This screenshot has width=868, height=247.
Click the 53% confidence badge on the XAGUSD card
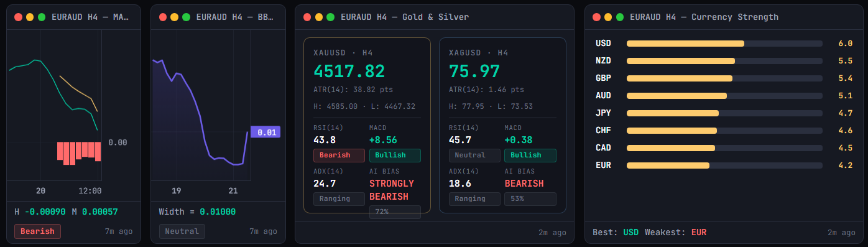[x=530, y=199]
